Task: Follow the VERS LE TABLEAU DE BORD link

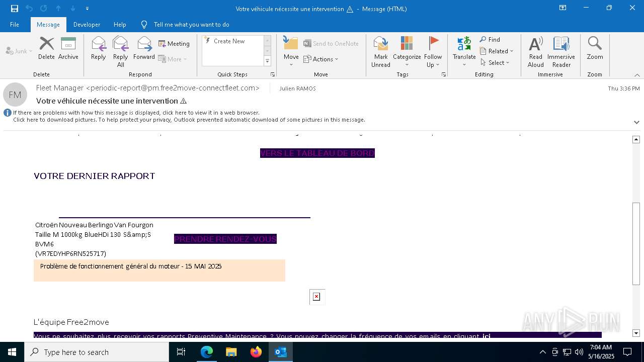Action: pos(317,153)
